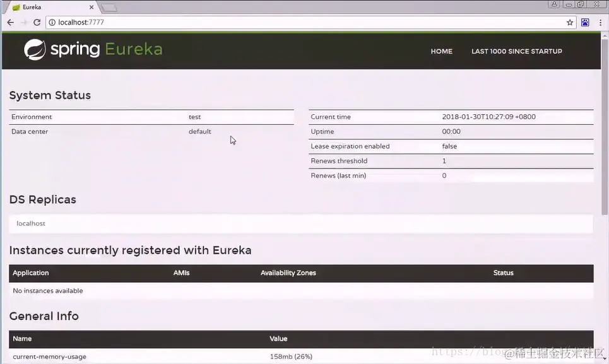609x364 pixels.
Task: Open a new tab button
Action: pyautogui.click(x=109, y=8)
